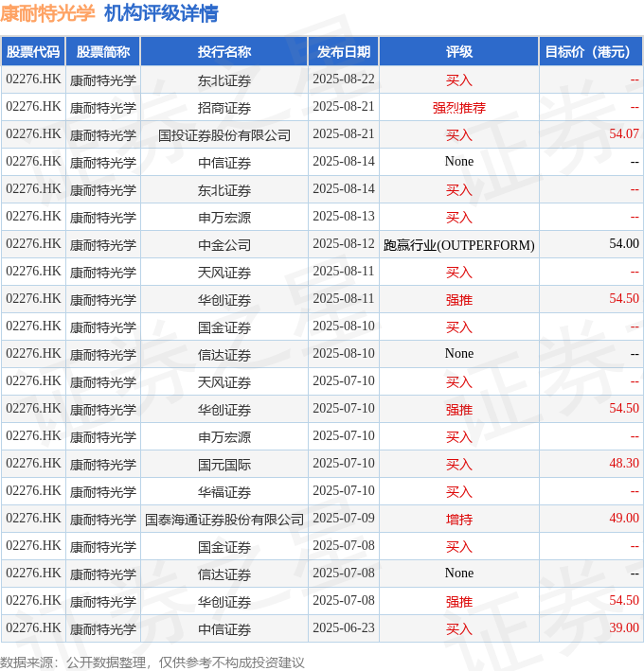Click the 评级 column header
Viewport: 644px width, 671px height.
(x=459, y=52)
